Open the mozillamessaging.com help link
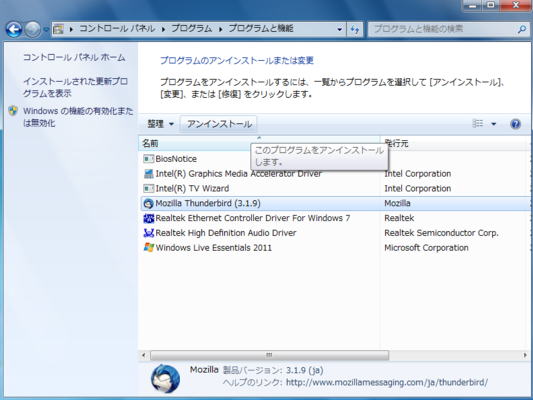Image resolution: width=533 pixels, height=400 pixels. tap(387, 383)
